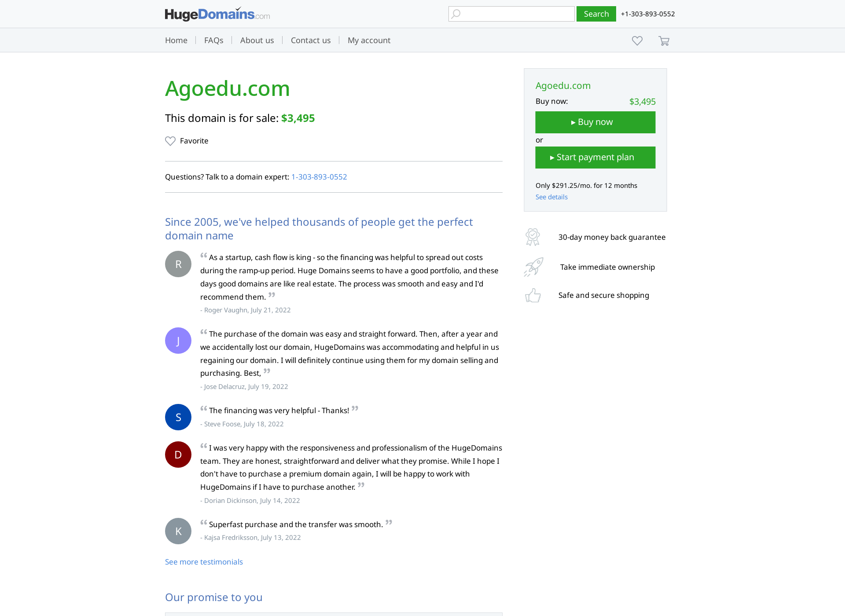Click the See more testimonials link

(203, 561)
